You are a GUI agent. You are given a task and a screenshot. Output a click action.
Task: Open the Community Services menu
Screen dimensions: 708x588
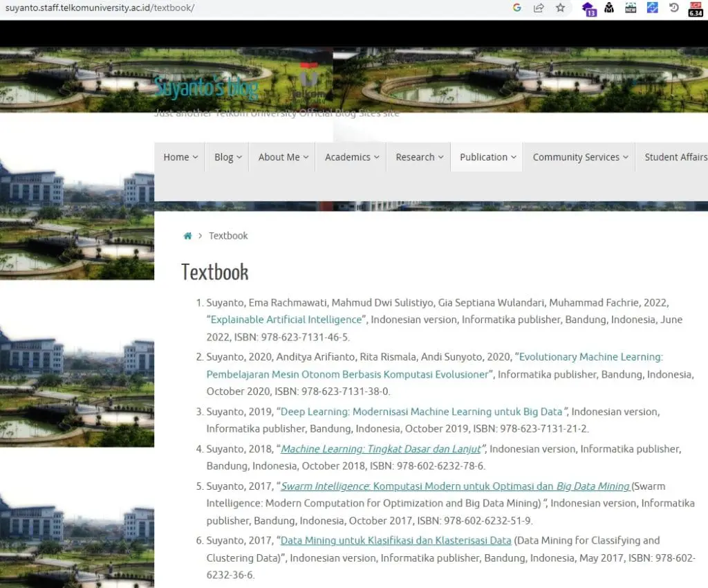580,157
